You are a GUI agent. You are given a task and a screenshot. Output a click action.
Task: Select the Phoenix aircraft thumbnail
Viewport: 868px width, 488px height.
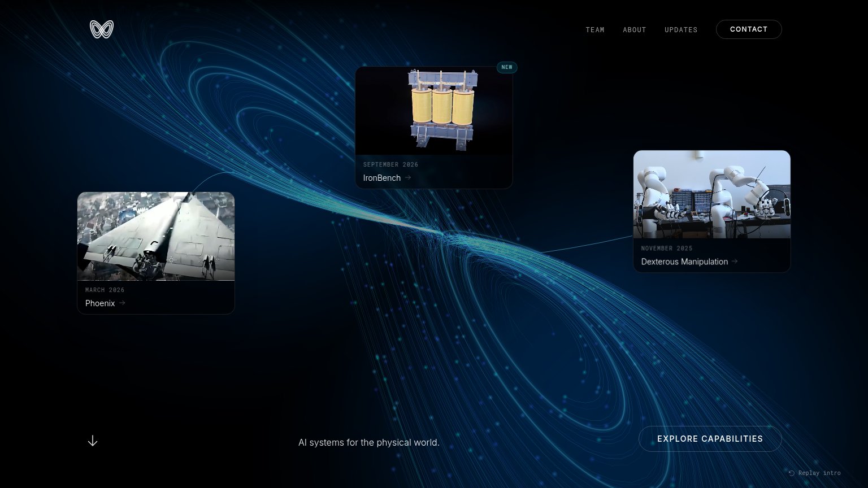point(156,236)
